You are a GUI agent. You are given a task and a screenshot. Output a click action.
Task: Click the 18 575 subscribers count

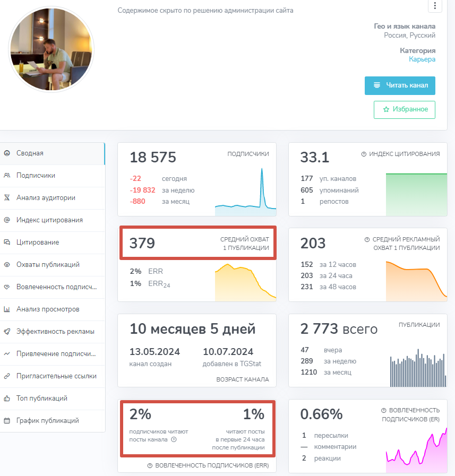(x=153, y=157)
